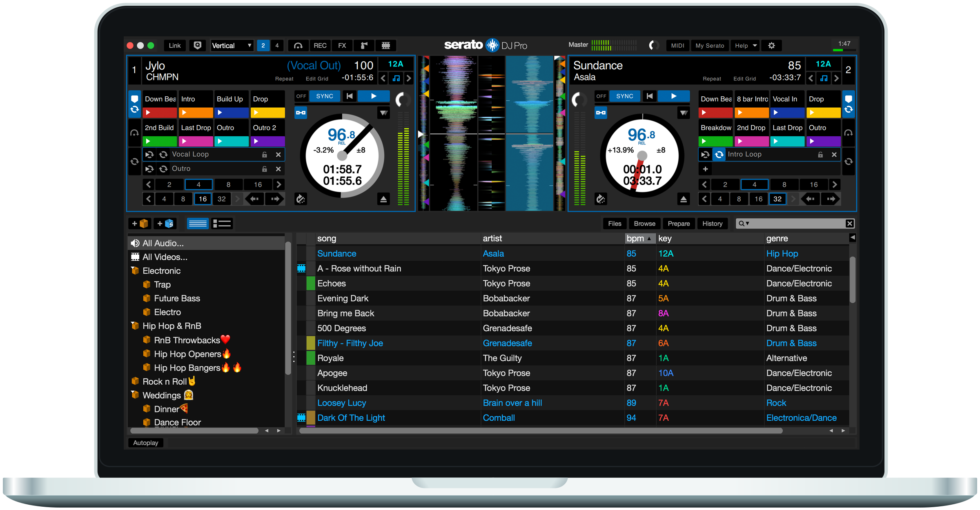Switch to 2 deck layout
The height and width of the screenshot is (510, 980).
tap(263, 45)
